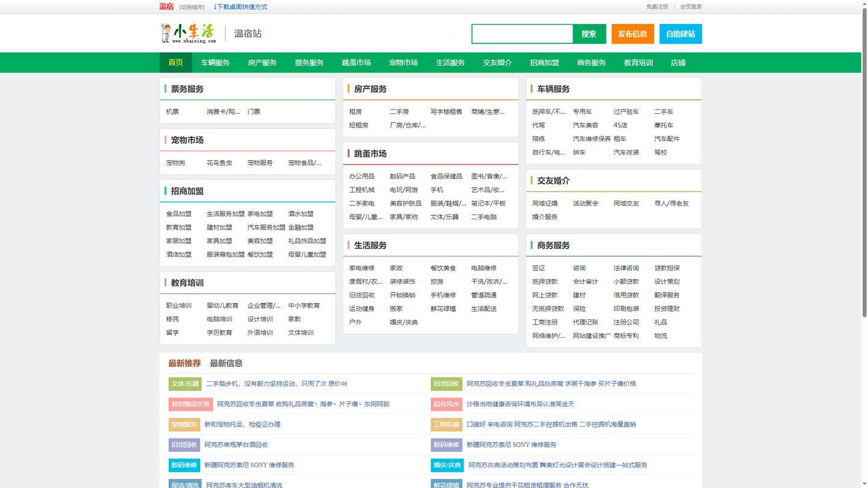The image size is (868, 488).
Task: Open listing 阿克苏庆典活动策划布置
Action: coord(558,465)
